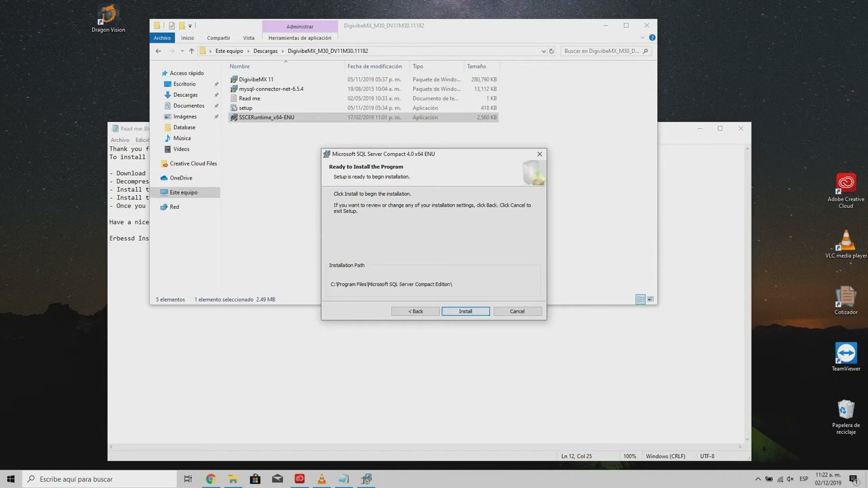
Task: Open the Papelera de reciclaje icon
Action: coord(846,417)
